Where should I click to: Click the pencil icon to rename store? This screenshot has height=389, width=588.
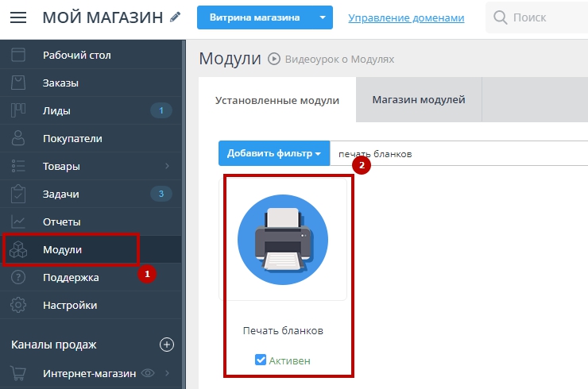pyautogui.click(x=176, y=17)
